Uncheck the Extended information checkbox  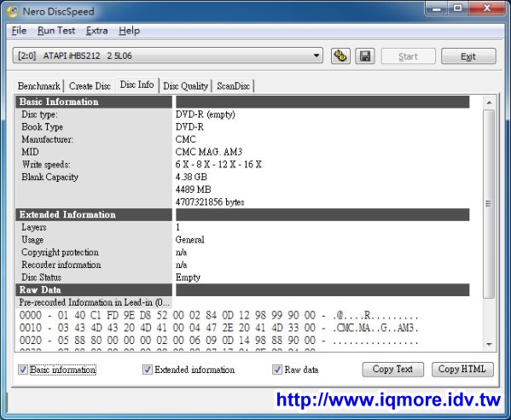point(148,370)
